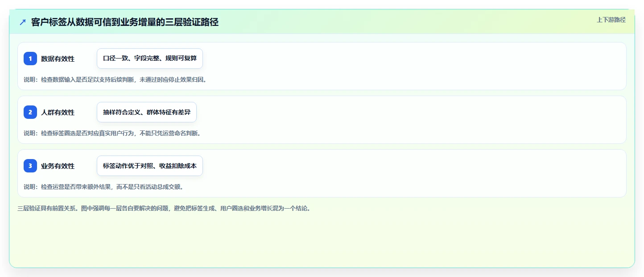Click the arrow icon beside the title
Screen dimensions: 644x277
pos(23,22)
